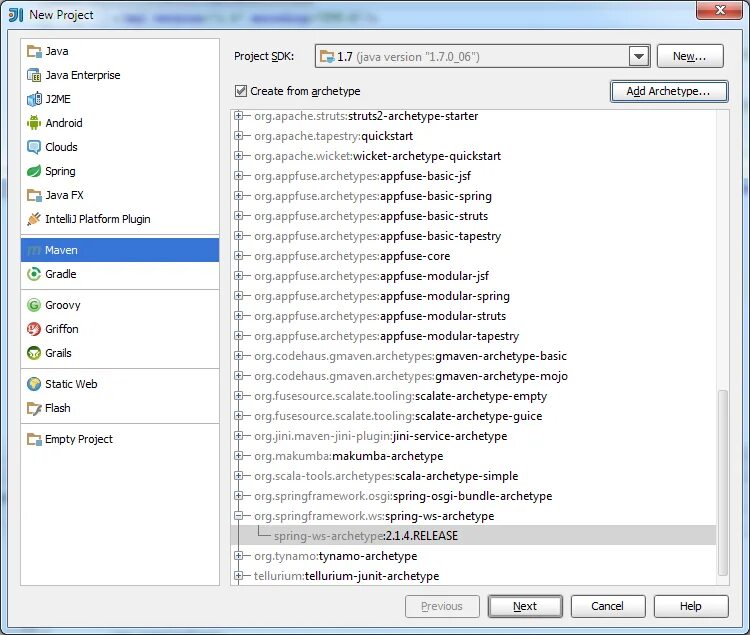This screenshot has width=750, height=635.
Task: Pick the Static Web globe icon
Action: click(x=34, y=384)
